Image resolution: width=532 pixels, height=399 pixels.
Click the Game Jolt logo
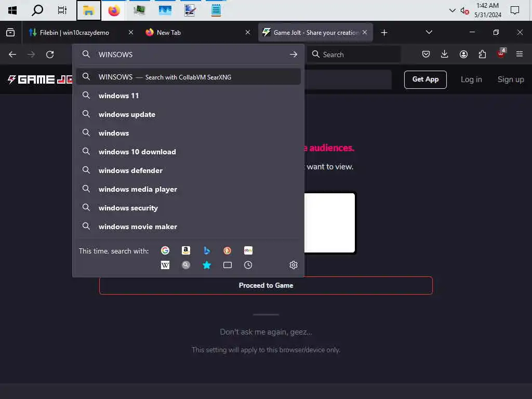pos(40,79)
